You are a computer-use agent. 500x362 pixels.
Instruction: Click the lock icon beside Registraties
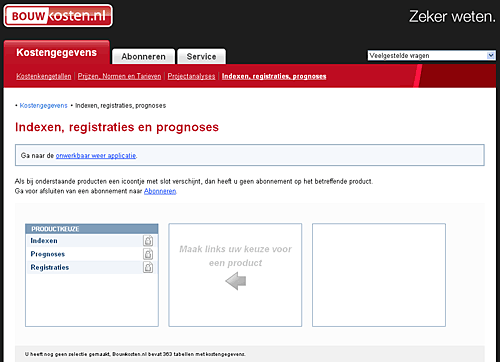[148, 267]
